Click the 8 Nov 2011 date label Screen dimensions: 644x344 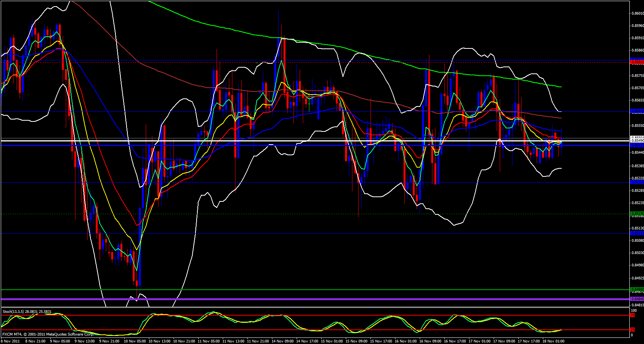(10, 341)
